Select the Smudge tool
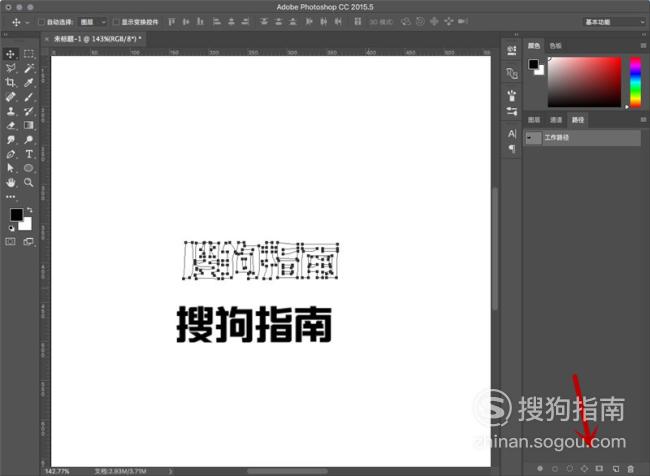 point(11,140)
